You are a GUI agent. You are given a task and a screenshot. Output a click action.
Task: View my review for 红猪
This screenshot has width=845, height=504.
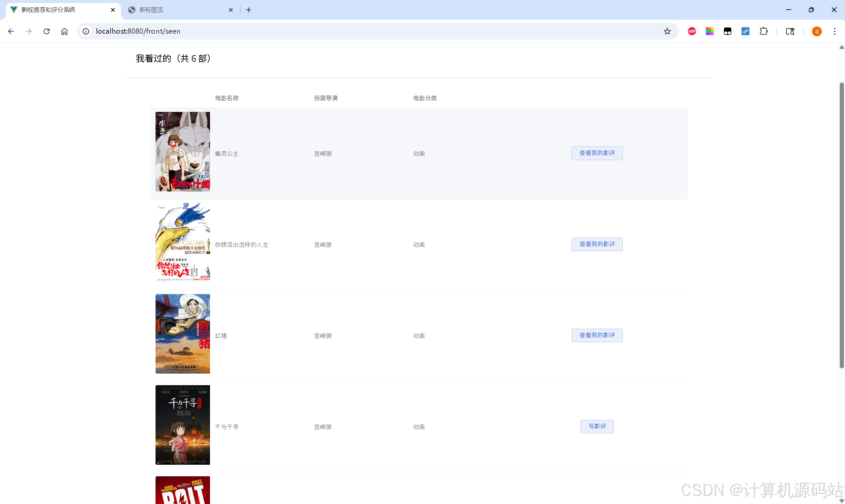tap(597, 335)
